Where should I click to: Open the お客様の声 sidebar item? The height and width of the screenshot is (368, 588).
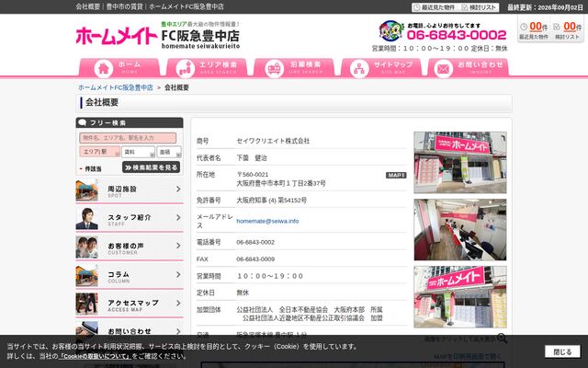coord(130,247)
